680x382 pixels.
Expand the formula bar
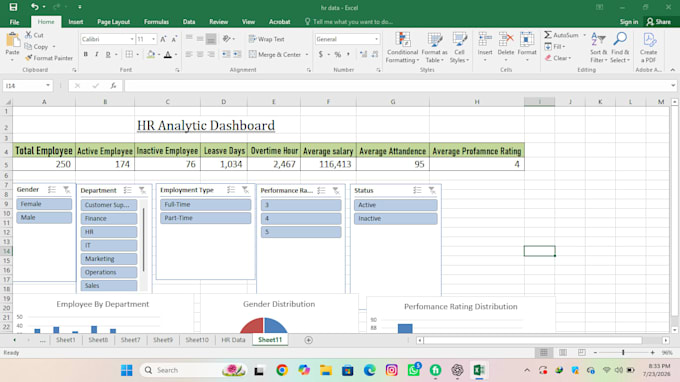[x=673, y=86]
